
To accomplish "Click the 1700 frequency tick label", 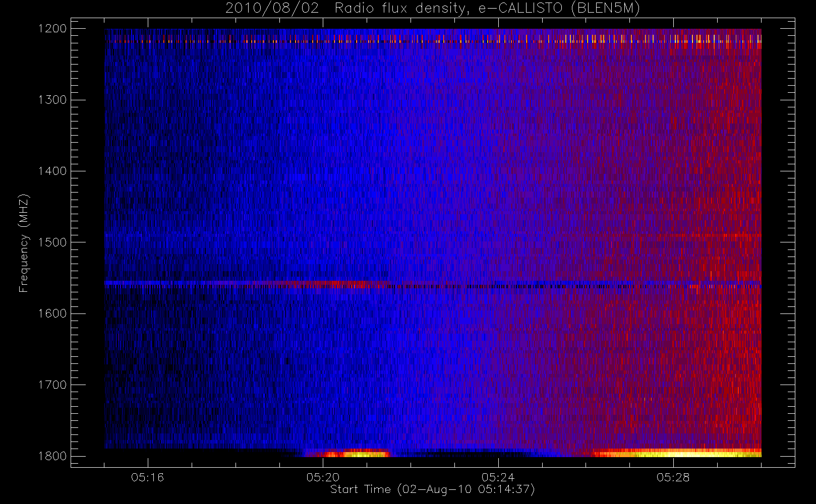I will pyautogui.click(x=52, y=385).
